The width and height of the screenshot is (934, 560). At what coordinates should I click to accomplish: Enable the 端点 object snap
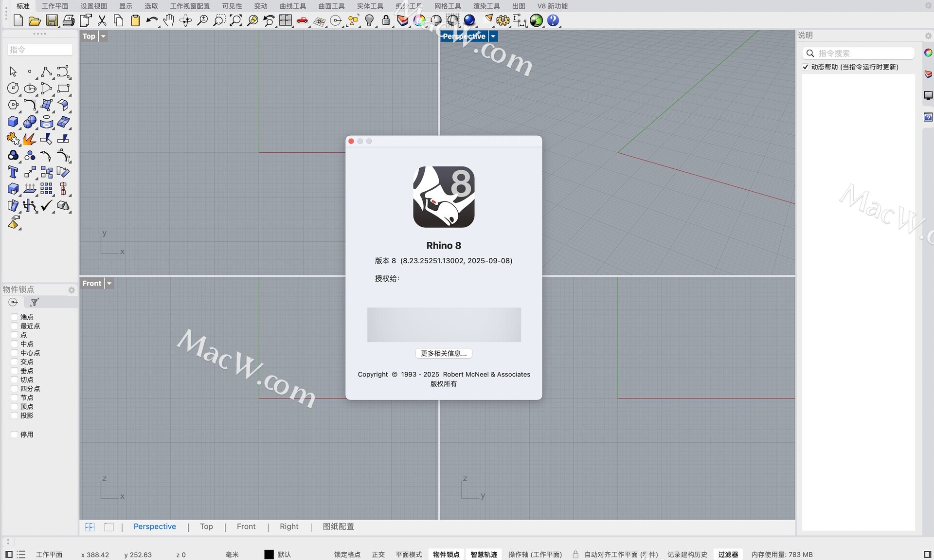pyautogui.click(x=15, y=317)
